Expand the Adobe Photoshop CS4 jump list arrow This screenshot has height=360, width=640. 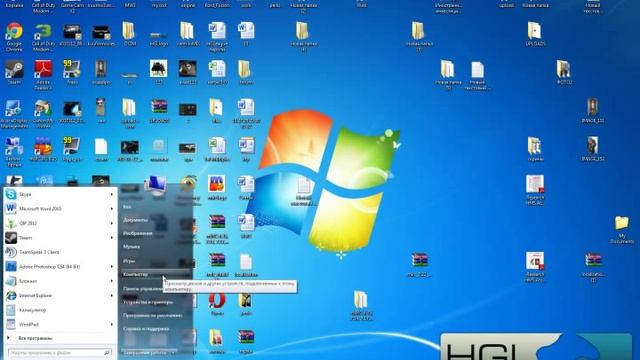tap(112, 267)
